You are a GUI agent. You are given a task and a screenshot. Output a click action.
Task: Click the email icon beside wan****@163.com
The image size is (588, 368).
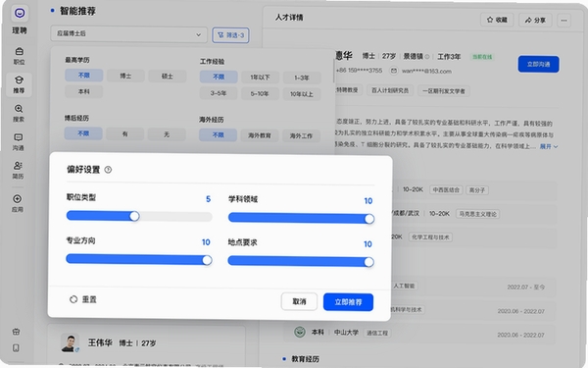(394, 71)
